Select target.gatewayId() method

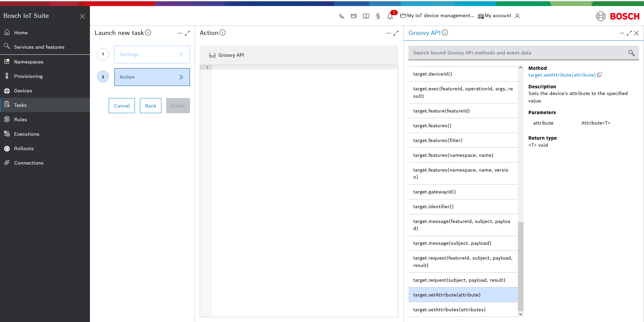[x=463, y=192]
